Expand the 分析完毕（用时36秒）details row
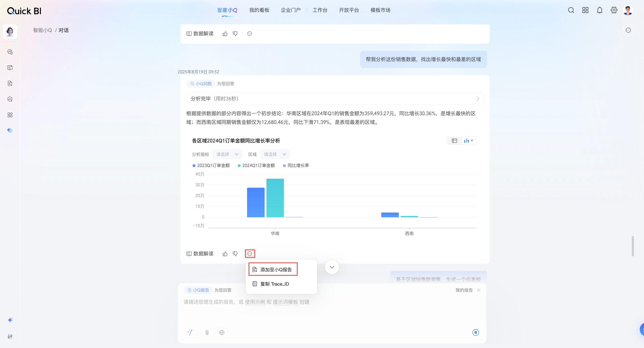 pos(335,99)
